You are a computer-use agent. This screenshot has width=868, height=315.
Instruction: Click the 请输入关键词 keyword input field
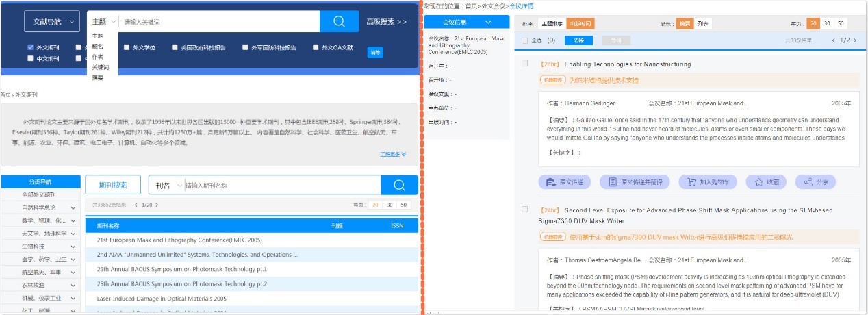coord(219,22)
